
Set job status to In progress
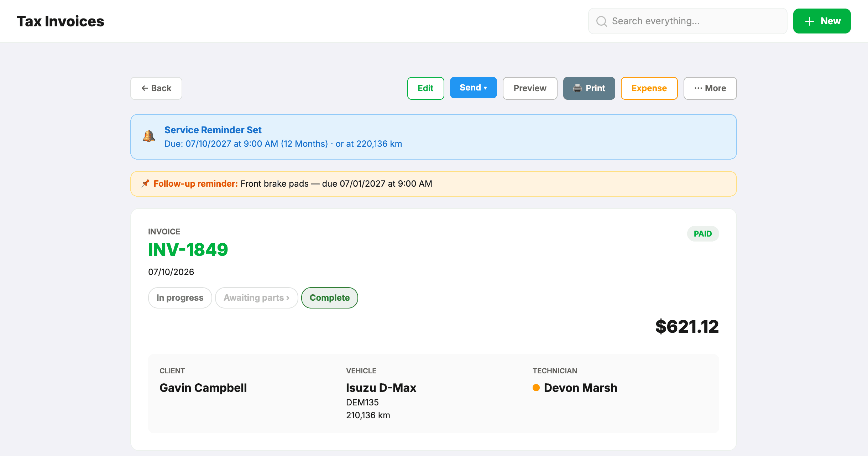click(x=180, y=298)
